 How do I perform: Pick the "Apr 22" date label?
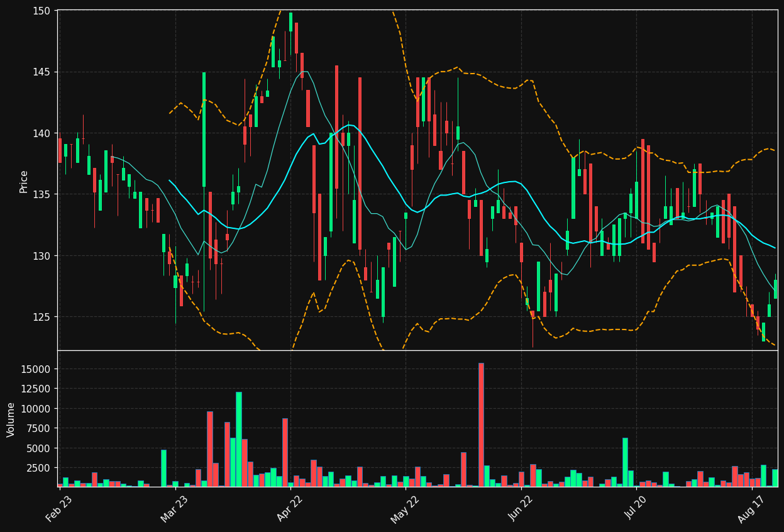pyautogui.click(x=289, y=509)
